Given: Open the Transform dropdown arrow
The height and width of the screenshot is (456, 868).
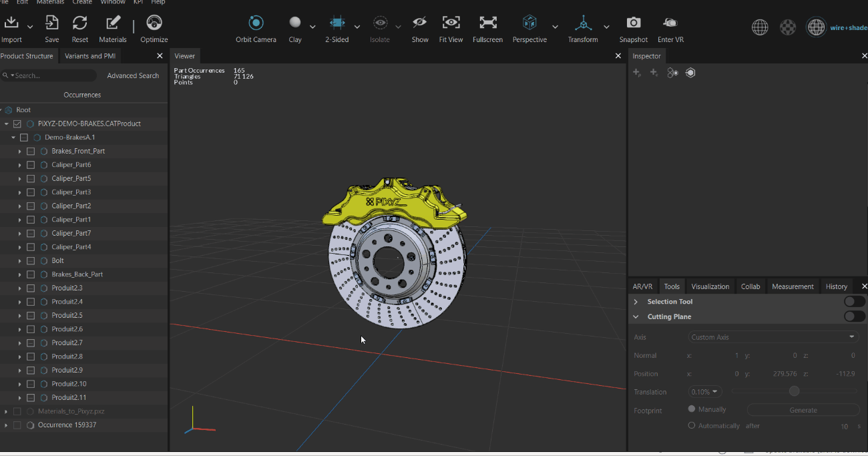Looking at the screenshot, I should point(606,27).
